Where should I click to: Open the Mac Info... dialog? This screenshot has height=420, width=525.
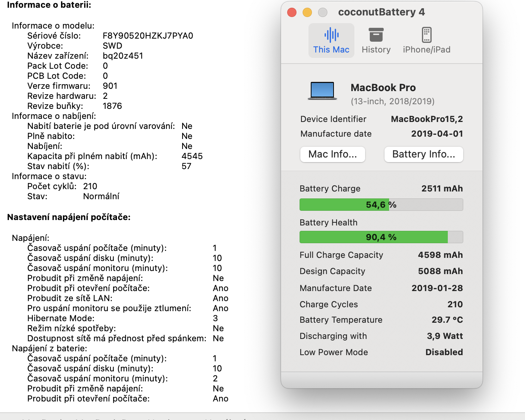point(333,154)
